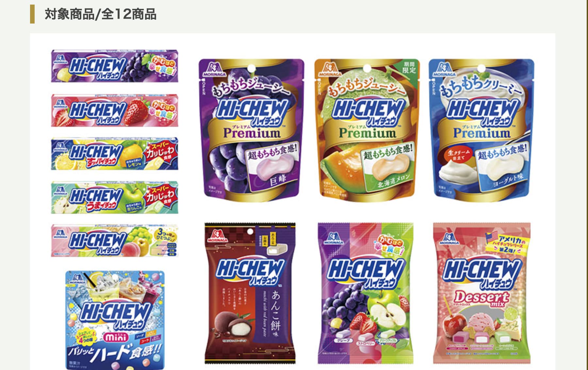The width and height of the screenshot is (588, 370).
Task: Select the grape strawberry apple assortment bag
Action: (366, 294)
